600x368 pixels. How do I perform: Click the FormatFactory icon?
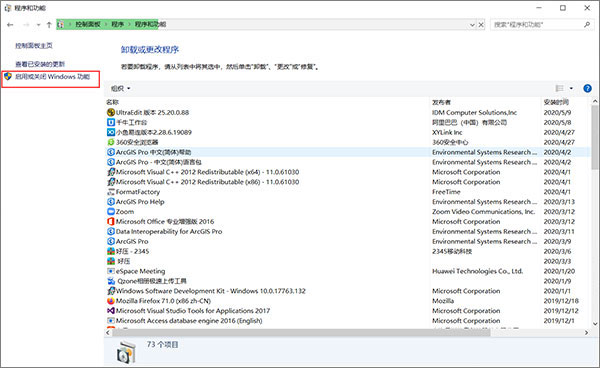coord(111,192)
